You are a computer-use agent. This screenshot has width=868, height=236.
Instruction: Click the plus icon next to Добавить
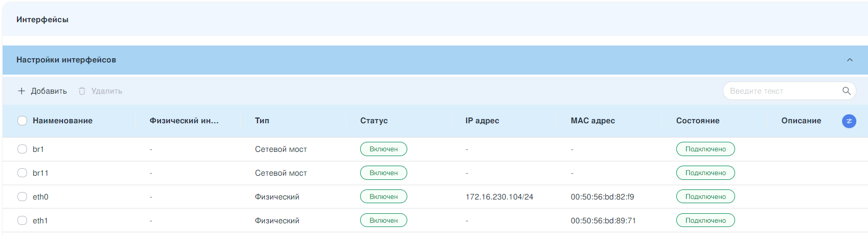(22, 91)
